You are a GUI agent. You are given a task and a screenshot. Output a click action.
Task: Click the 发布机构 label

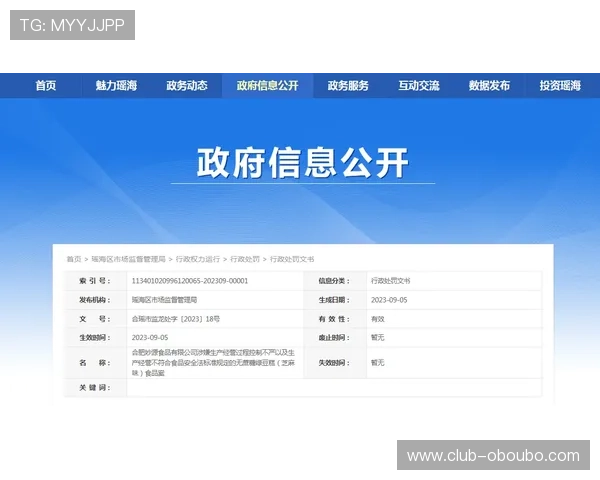95,300
